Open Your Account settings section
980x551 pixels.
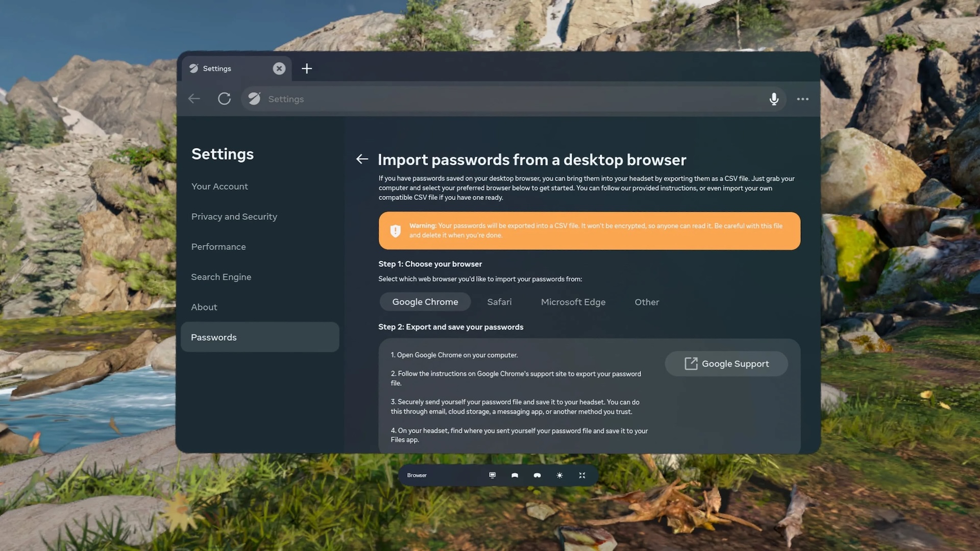tap(219, 187)
